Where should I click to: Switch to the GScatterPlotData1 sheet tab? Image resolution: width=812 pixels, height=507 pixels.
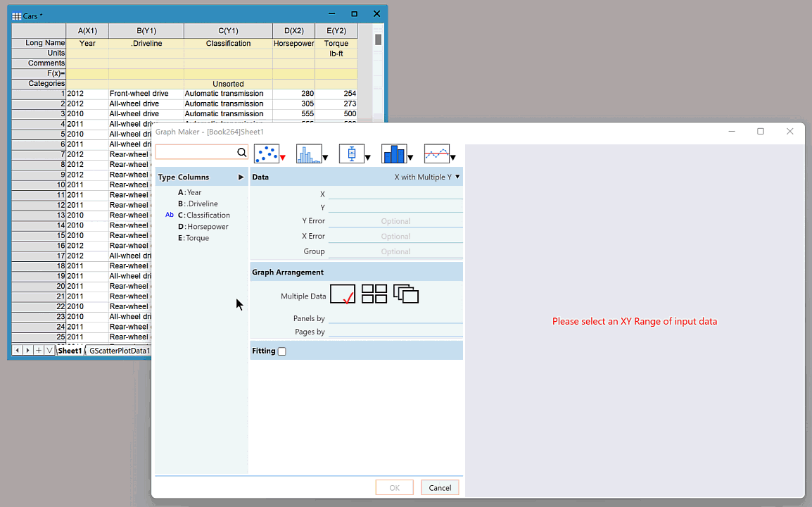[119, 351]
